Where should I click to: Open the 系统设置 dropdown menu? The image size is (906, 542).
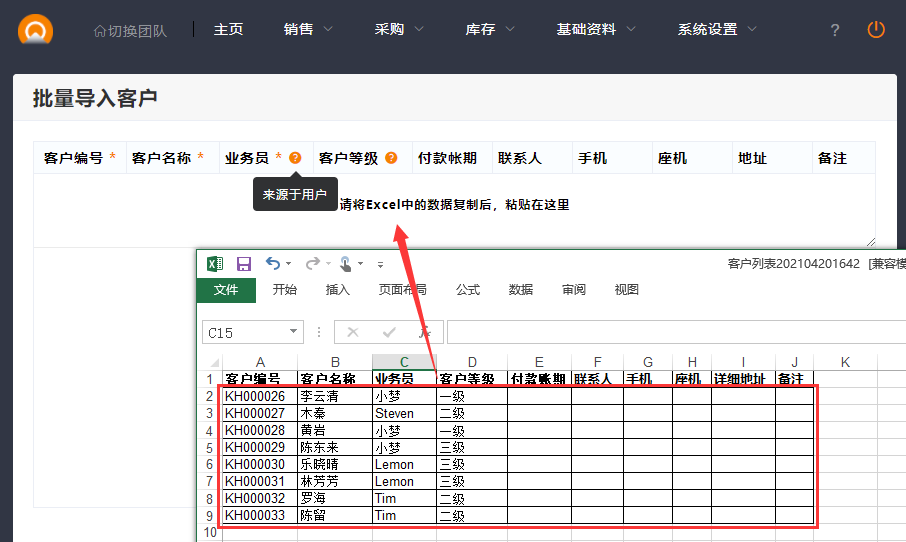point(716,30)
